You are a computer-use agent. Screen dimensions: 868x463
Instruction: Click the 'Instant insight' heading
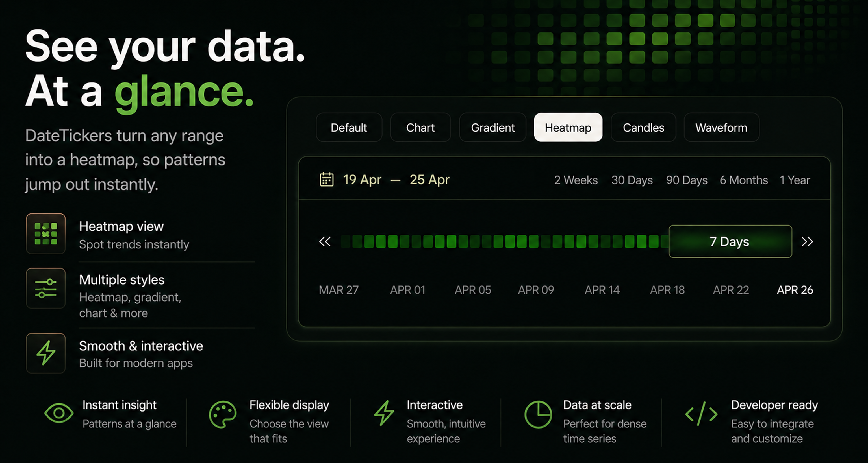(x=119, y=405)
